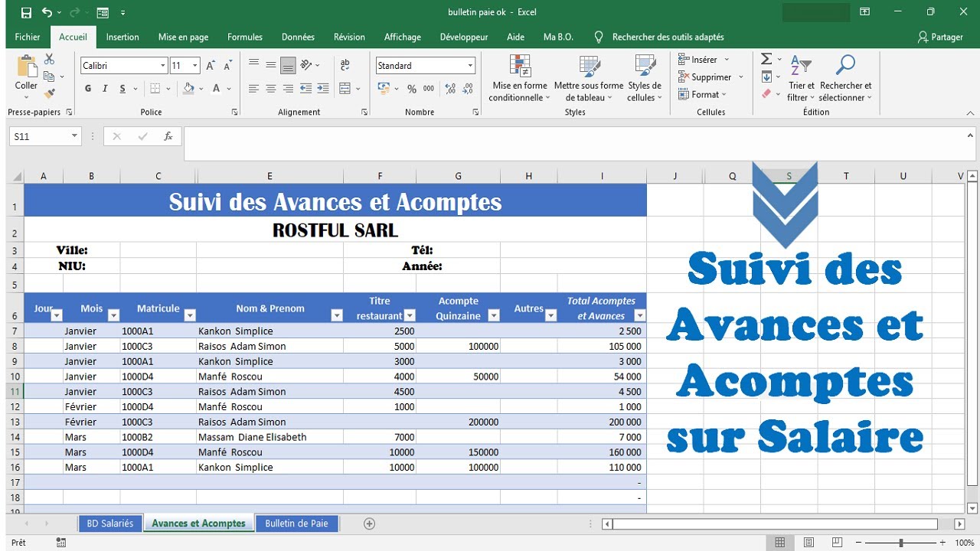The image size is (980, 551).
Task: Align cell content to the top
Action: 254,65
